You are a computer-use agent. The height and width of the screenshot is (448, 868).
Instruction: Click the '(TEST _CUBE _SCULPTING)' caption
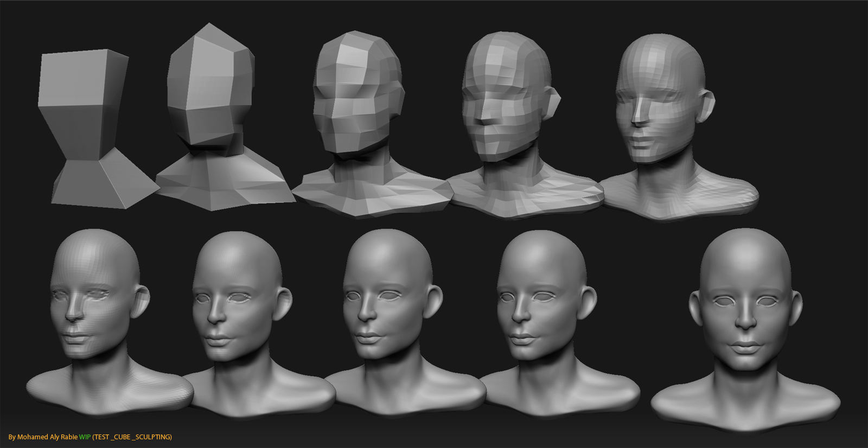pos(132,437)
